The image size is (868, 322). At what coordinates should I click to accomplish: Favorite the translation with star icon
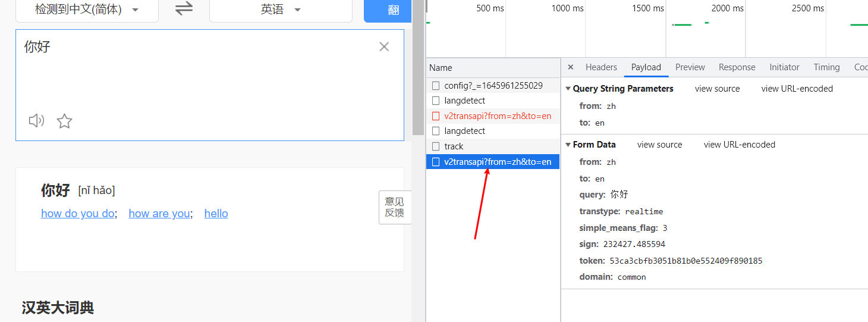coord(64,121)
